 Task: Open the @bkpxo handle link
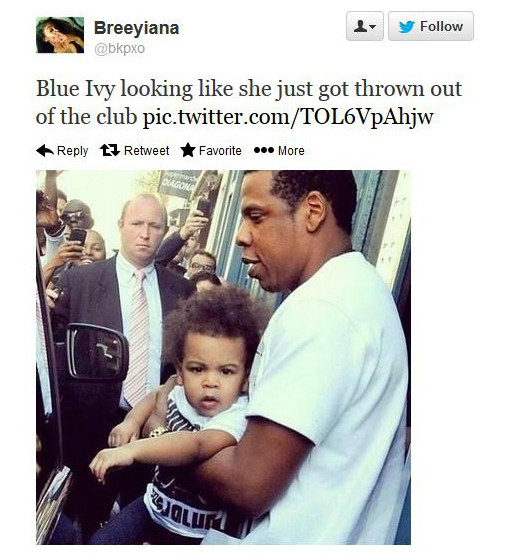(119, 48)
